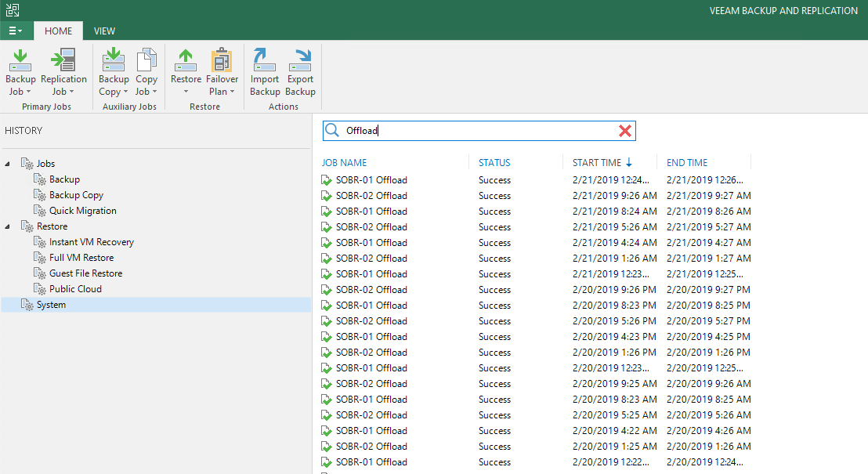The width and height of the screenshot is (868, 474).
Task: Sort by the JOB NAME column header
Action: 345,163
